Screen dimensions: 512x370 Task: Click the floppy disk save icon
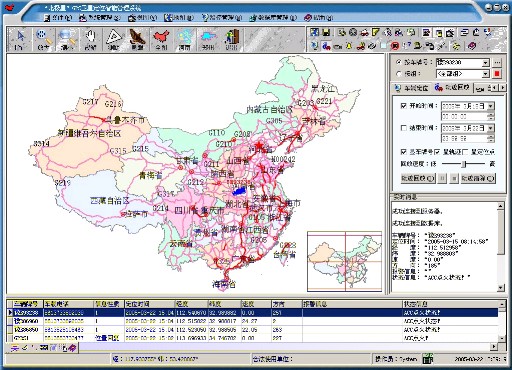point(326,33)
